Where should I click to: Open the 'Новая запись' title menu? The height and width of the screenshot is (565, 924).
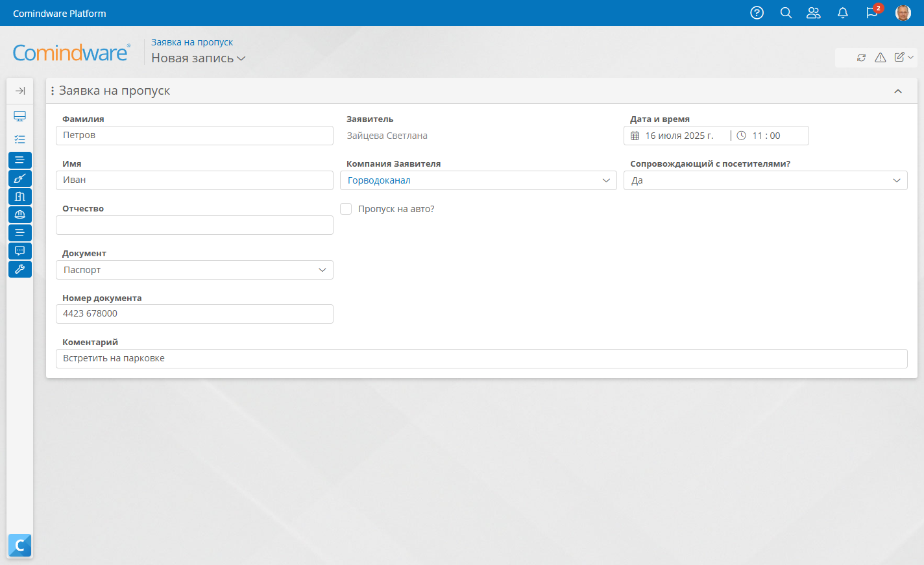[x=198, y=58]
